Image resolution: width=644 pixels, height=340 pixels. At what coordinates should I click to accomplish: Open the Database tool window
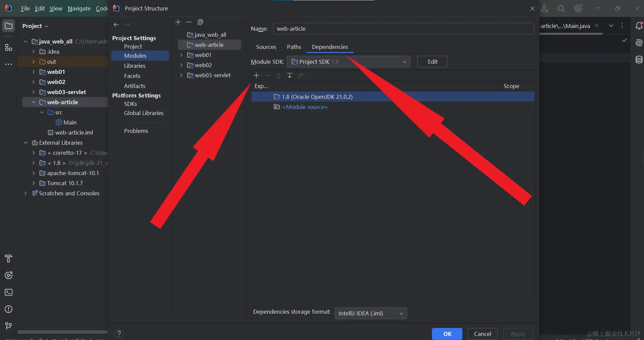click(639, 60)
